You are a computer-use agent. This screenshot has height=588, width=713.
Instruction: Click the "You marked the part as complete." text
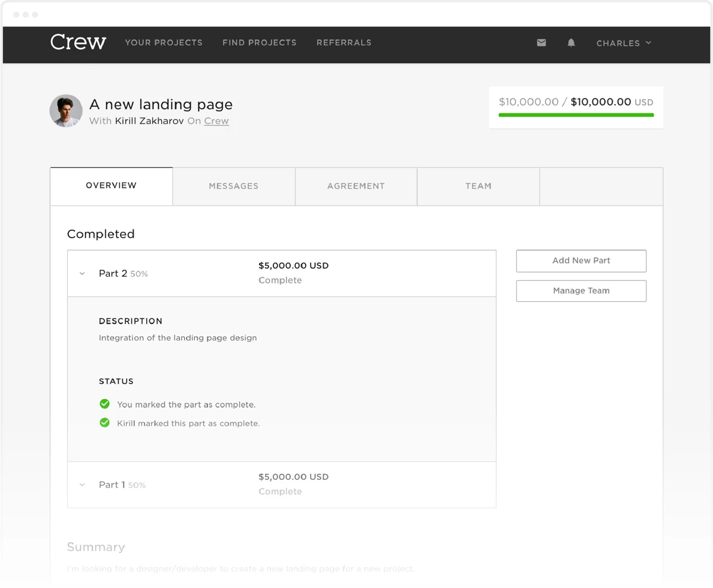pyautogui.click(x=186, y=404)
